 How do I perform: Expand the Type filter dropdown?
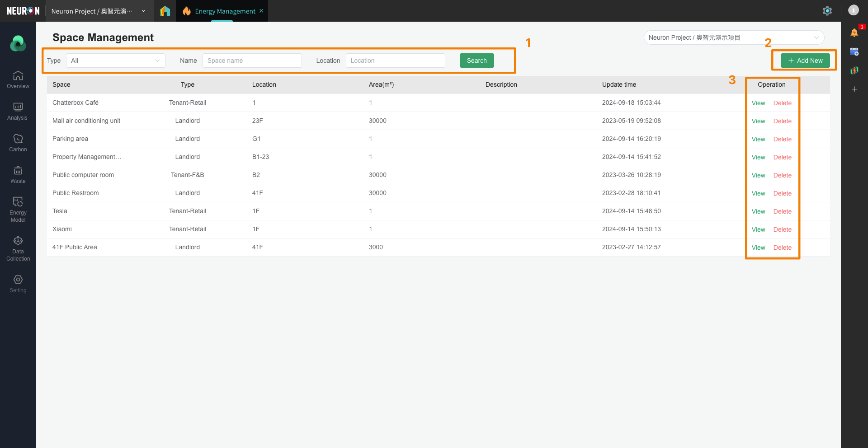tap(116, 61)
